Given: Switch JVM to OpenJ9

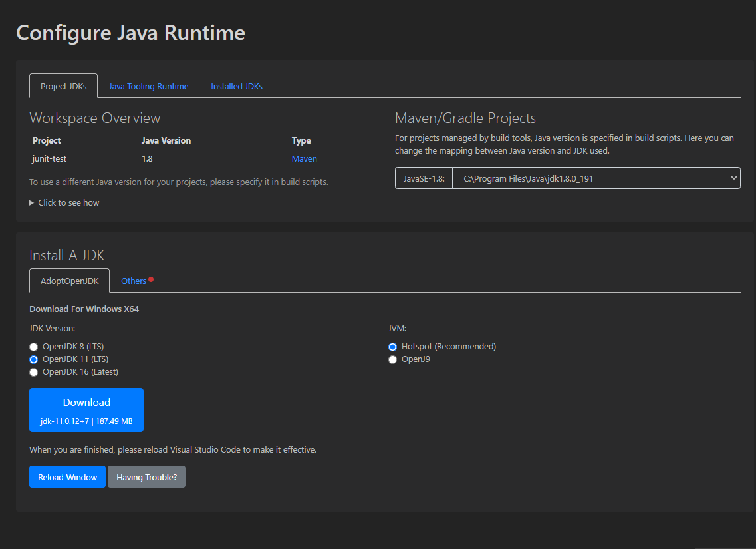Looking at the screenshot, I should (x=392, y=359).
